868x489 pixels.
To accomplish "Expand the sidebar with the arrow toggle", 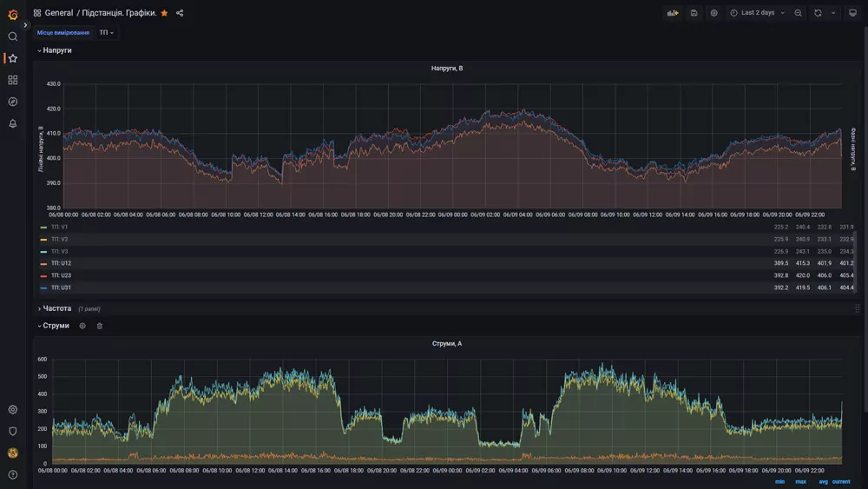I will click(x=25, y=25).
